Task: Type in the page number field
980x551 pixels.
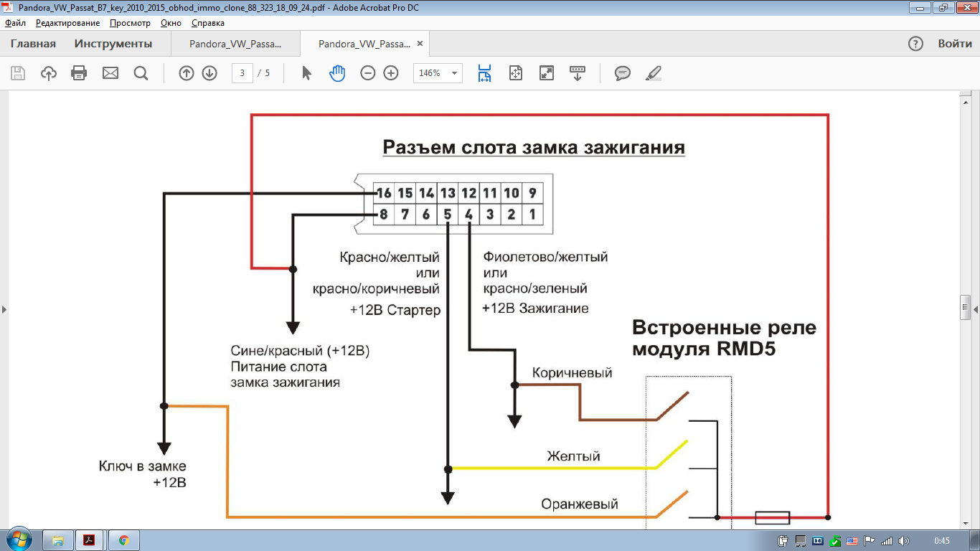Action: tap(242, 73)
